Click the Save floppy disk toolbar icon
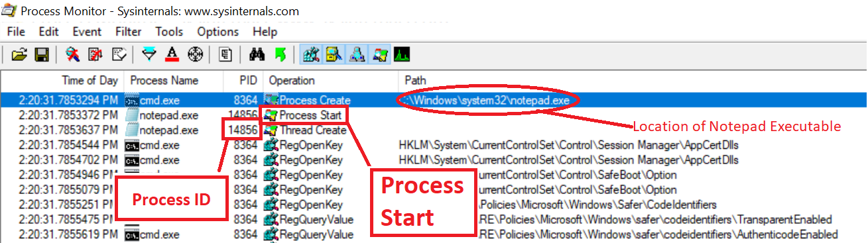The width and height of the screenshot is (868, 243). 41,54
